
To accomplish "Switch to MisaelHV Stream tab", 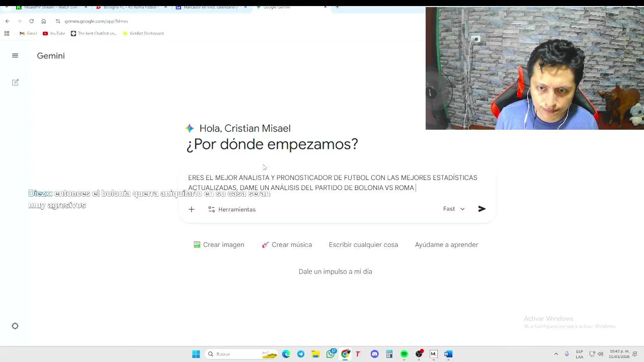I will click(50, 7).
